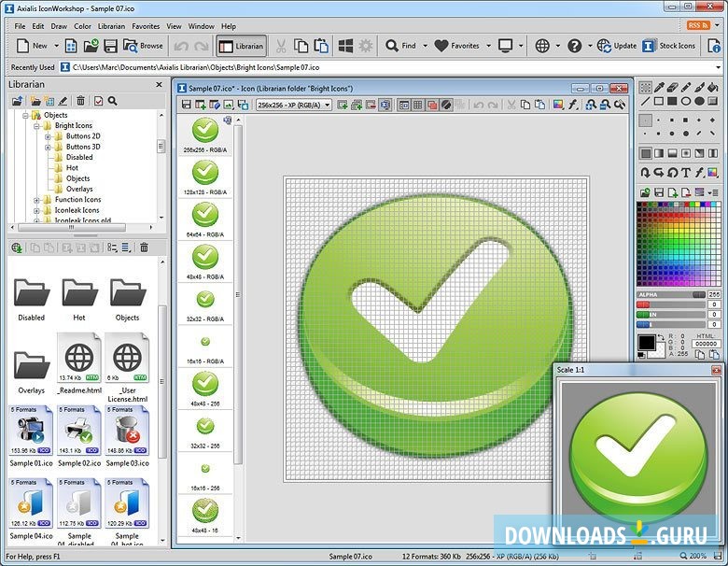Click the rotate left tool
Viewport: 728px width, 566px height.
click(x=672, y=173)
